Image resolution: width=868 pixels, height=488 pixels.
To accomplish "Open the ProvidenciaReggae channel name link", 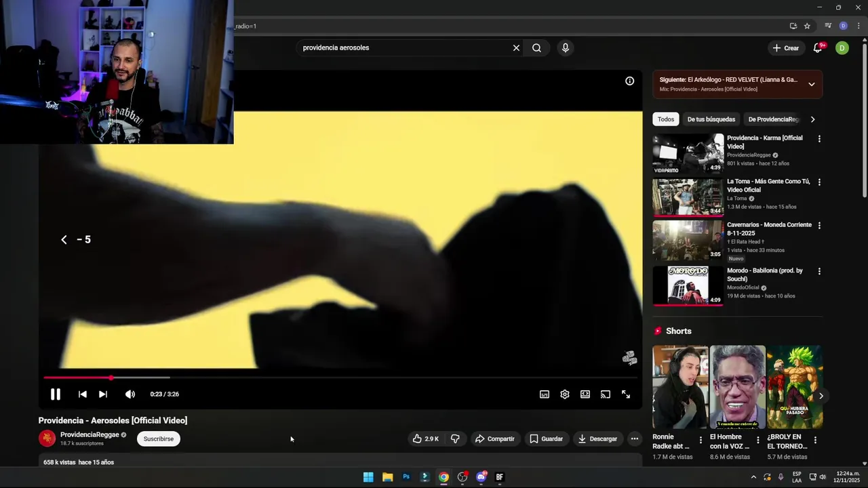I will 90,434.
